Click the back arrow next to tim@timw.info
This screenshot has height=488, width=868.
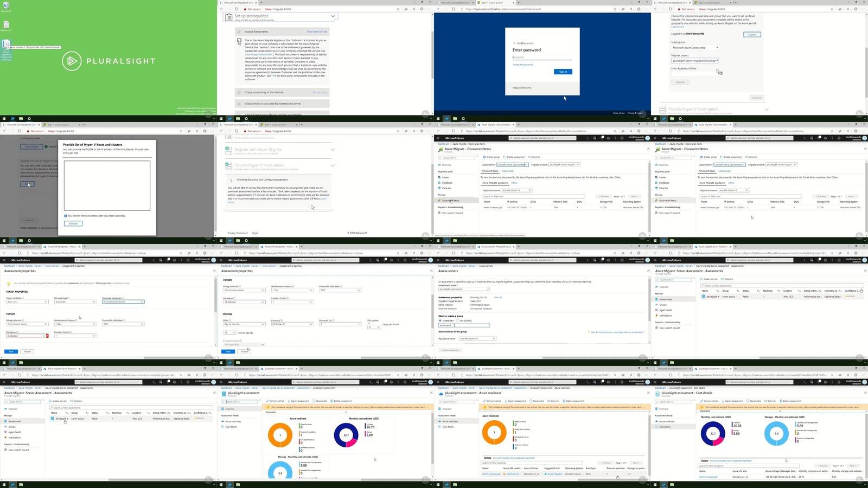point(514,43)
